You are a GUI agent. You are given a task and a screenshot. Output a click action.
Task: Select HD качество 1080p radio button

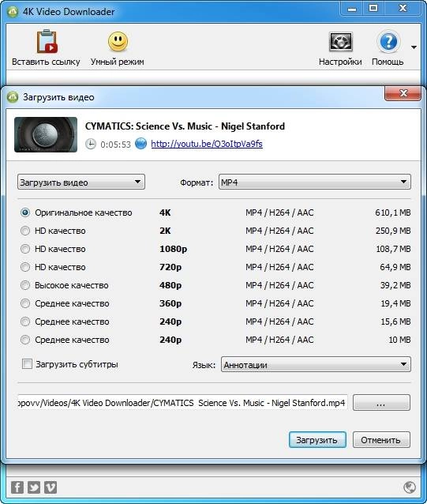point(25,249)
